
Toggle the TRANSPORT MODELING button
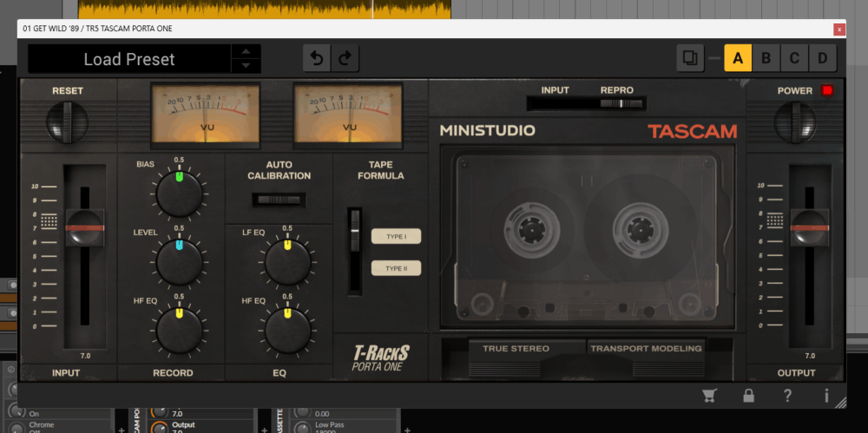(x=646, y=348)
